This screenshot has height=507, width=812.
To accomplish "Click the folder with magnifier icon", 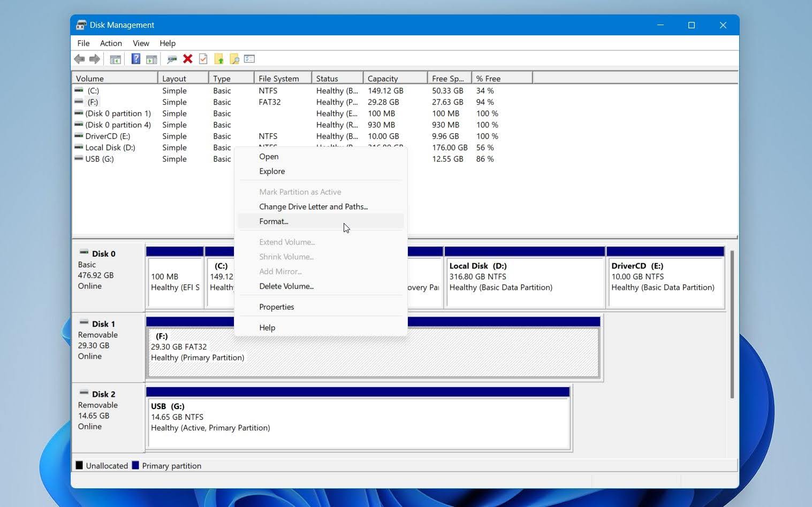I will click(234, 59).
